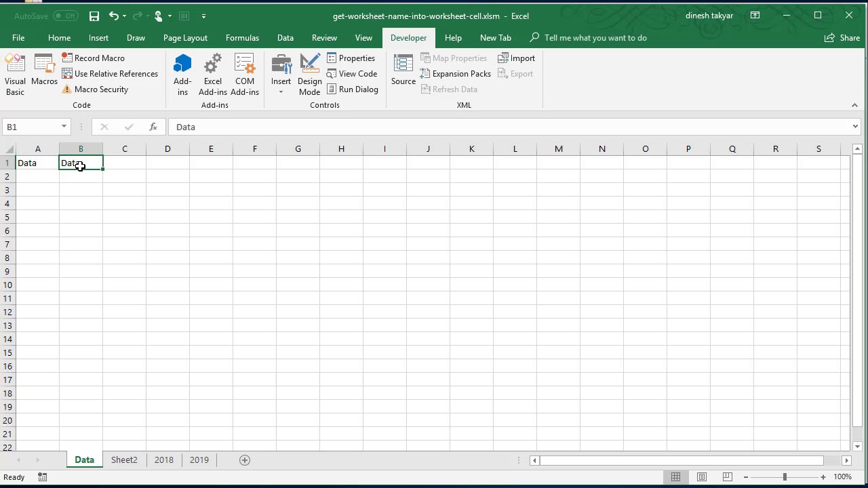Image resolution: width=868 pixels, height=488 pixels.
Task: Open Macro Security settings
Action: [95, 89]
